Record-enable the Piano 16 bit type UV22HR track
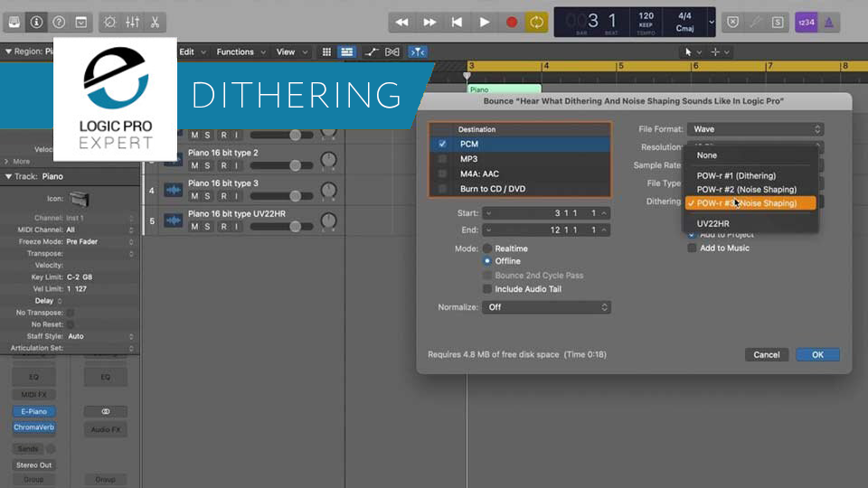Screen dimensions: 868x488 click(223, 226)
